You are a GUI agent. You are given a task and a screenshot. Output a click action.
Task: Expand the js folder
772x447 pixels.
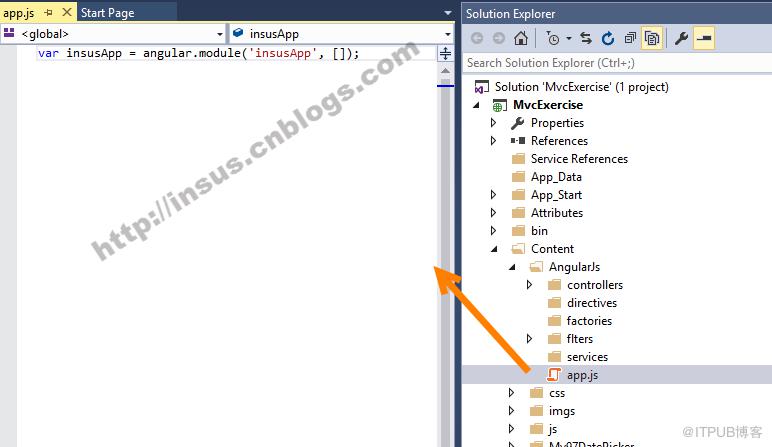coord(511,429)
